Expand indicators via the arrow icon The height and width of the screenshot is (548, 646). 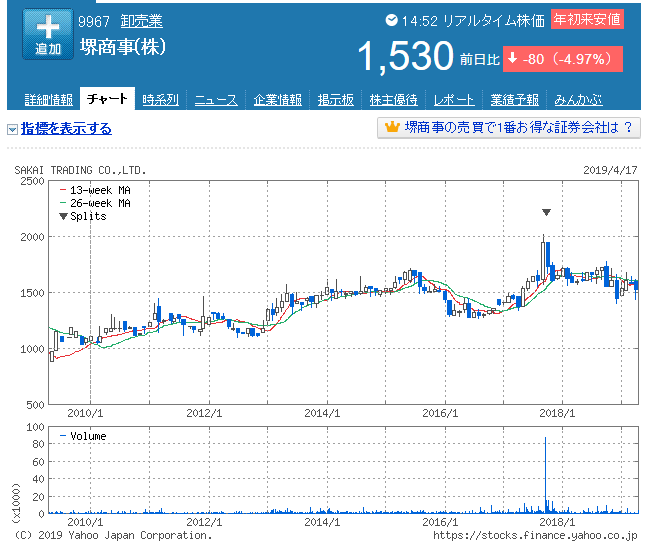point(12,129)
